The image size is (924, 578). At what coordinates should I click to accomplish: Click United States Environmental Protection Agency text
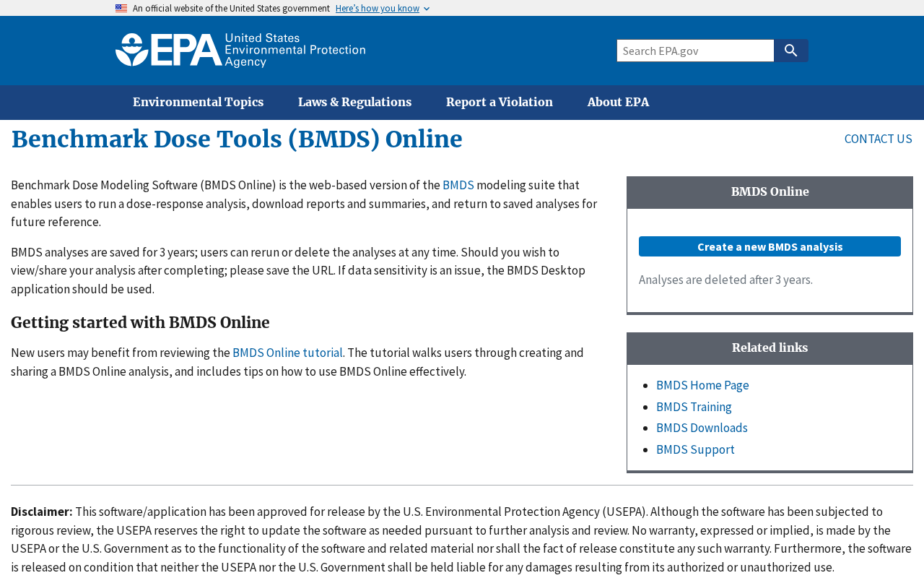295,51
